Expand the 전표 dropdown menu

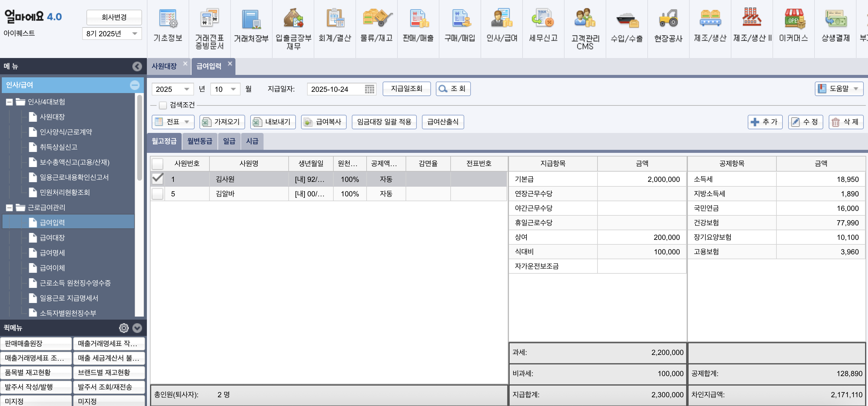(187, 122)
